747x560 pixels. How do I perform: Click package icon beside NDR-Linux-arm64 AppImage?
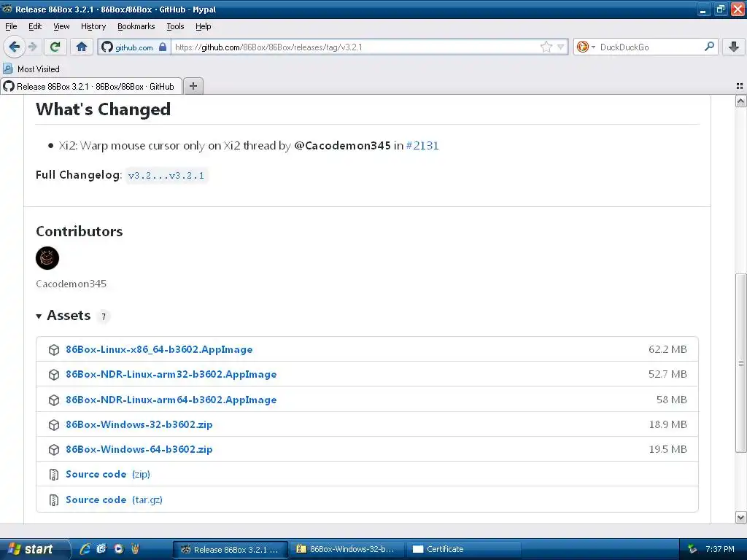[54, 400]
